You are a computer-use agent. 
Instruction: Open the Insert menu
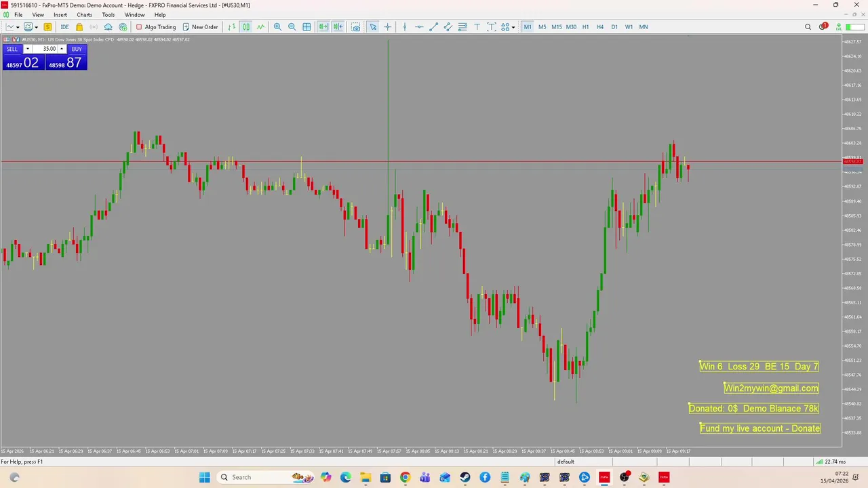click(x=60, y=15)
